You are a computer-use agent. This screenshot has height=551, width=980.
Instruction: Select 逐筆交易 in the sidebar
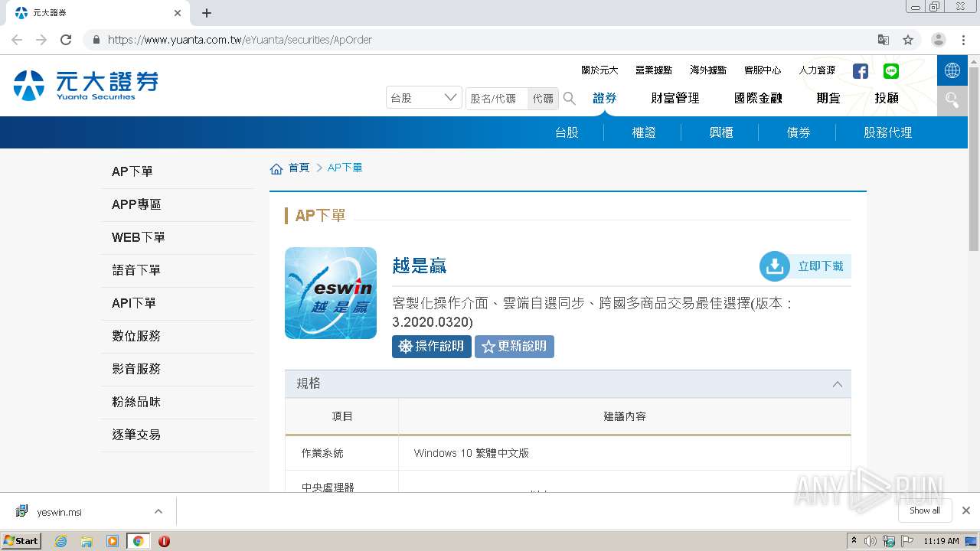point(178,435)
